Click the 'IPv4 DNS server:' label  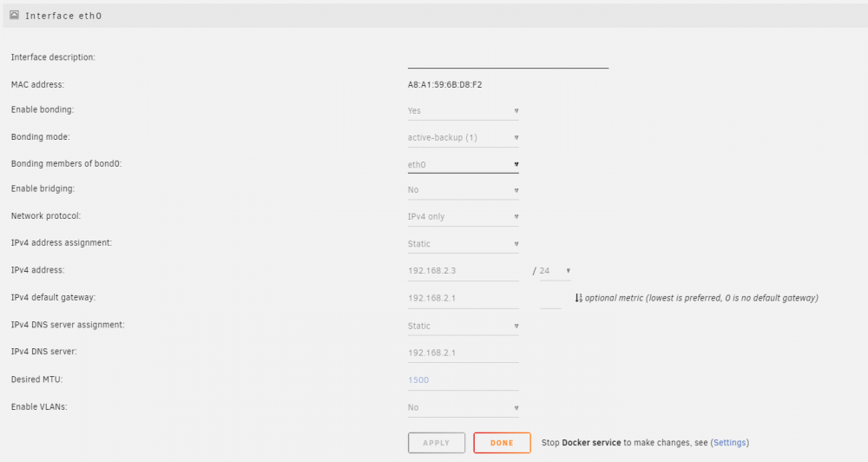[44, 351]
